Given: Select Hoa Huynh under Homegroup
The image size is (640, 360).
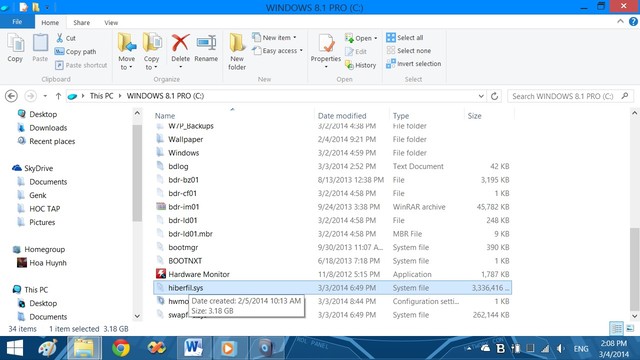Looking at the screenshot, I should coord(47,262).
